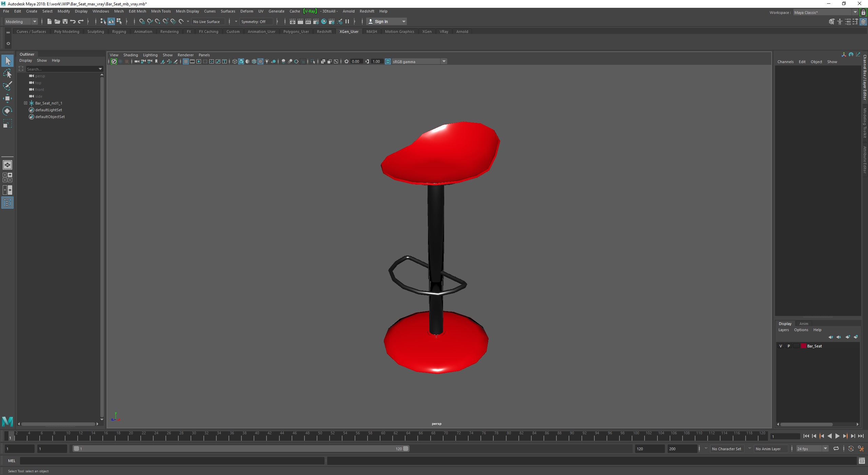The image size is (868, 475).
Task: Step to the next key
Action: [x=845, y=436]
